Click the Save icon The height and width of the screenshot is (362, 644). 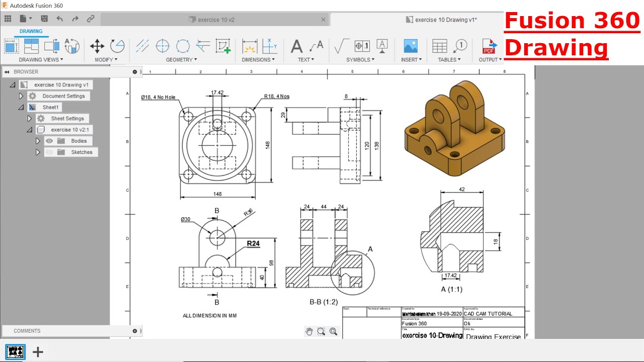pos(44,19)
